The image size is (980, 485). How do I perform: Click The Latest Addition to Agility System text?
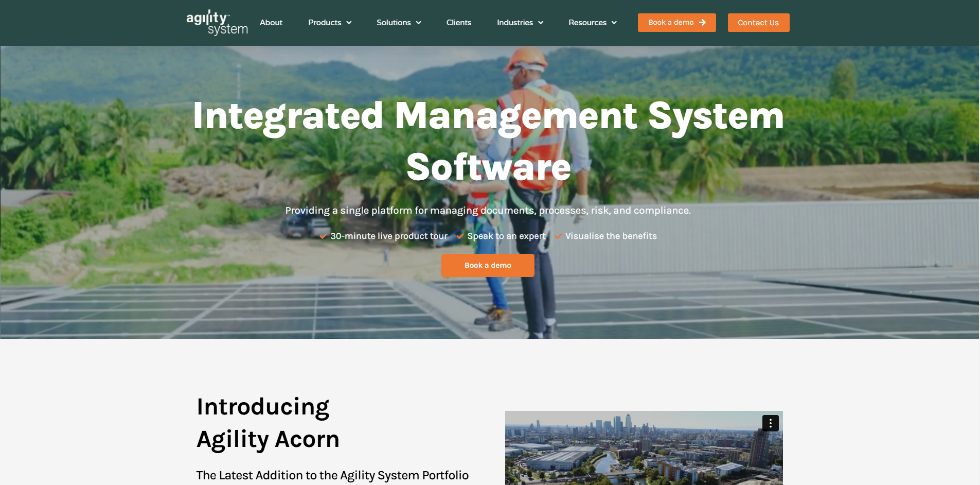click(x=333, y=475)
